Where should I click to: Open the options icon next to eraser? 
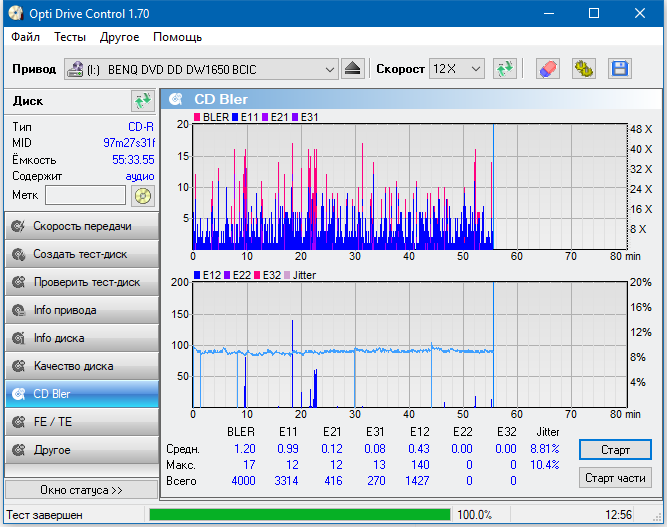pos(583,69)
